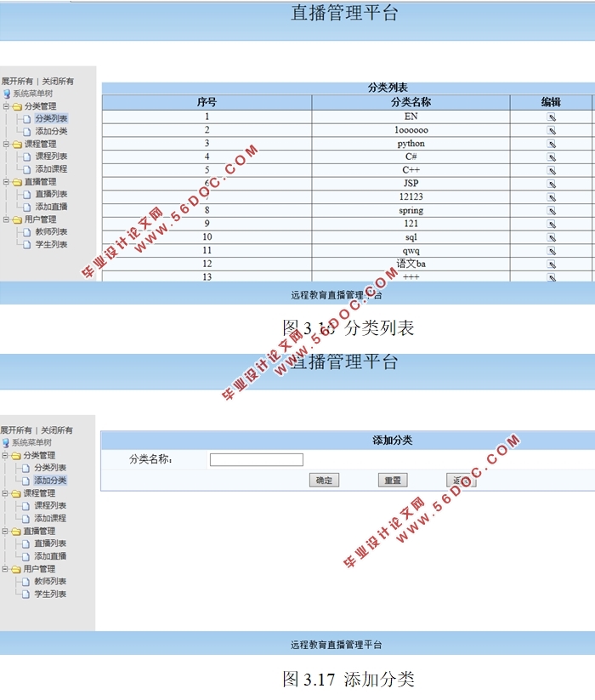The image size is (595, 700).
Task: Open 添加课程 in the 分类列表 page tree
Action: [51, 169]
